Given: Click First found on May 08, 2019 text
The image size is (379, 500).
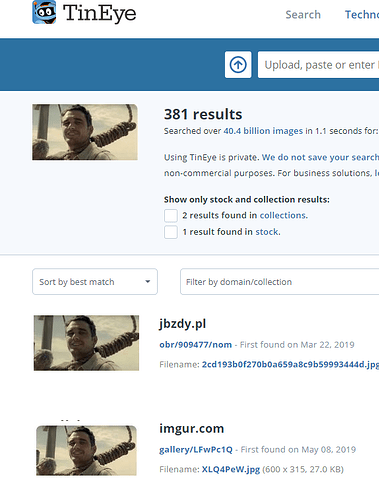Looking at the screenshot, I should (298, 450).
